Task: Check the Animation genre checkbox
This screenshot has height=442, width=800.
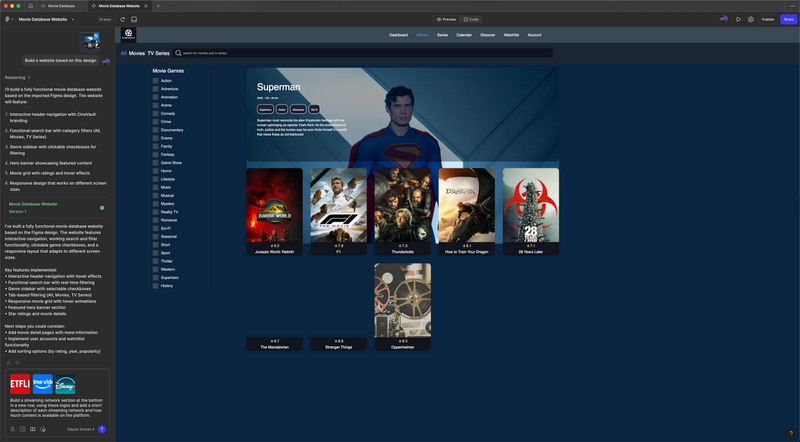Action: [156, 97]
